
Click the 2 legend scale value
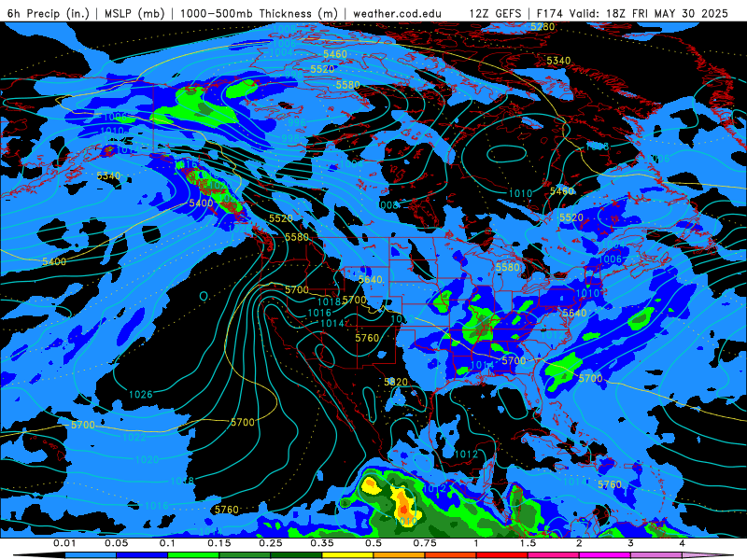coord(579,543)
